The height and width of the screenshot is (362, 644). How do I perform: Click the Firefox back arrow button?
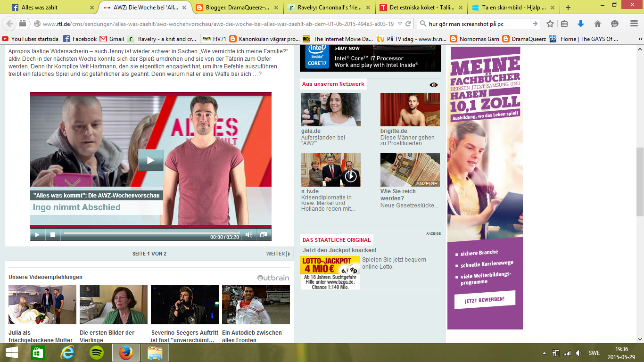click(x=9, y=24)
